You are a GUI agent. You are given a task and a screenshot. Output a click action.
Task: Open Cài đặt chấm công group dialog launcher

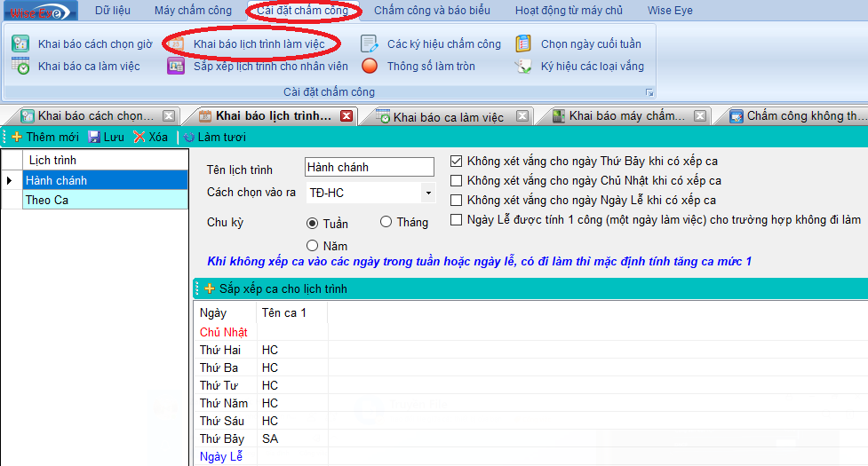pyautogui.click(x=649, y=92)
